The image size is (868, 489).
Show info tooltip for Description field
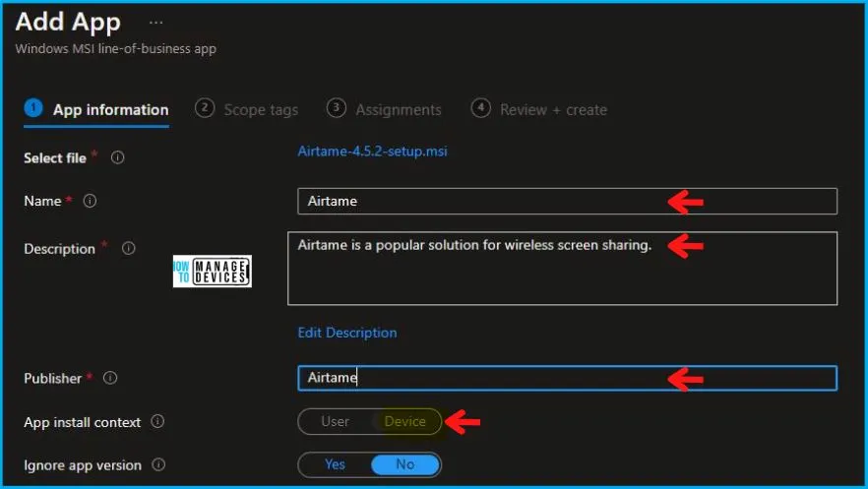(x=128, y=248)
